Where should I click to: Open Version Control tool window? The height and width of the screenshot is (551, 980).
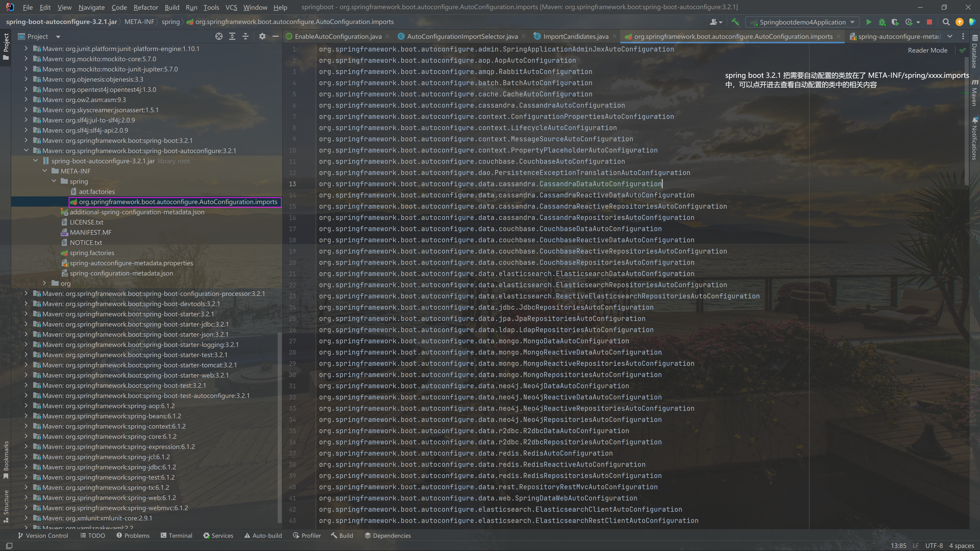point(43,535)
